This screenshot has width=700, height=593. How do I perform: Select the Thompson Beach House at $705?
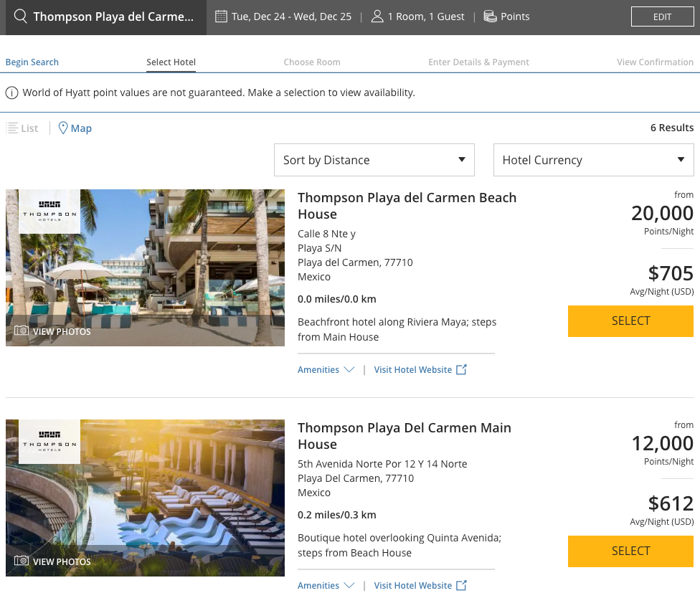pos(630,321)
